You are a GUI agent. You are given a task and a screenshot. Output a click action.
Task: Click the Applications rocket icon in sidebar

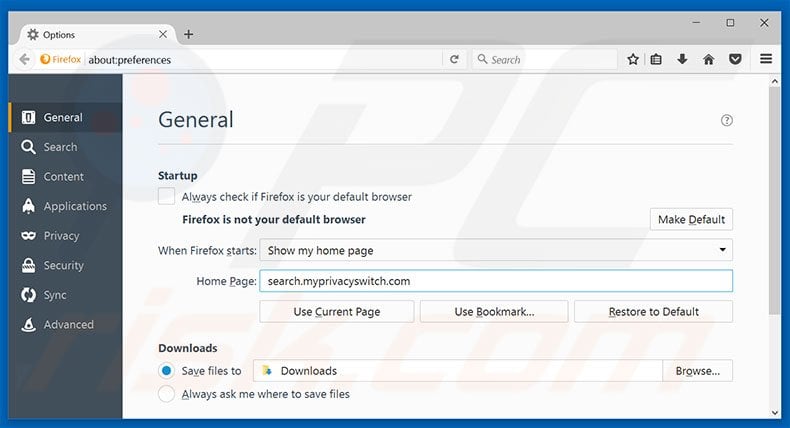(29, 206)
